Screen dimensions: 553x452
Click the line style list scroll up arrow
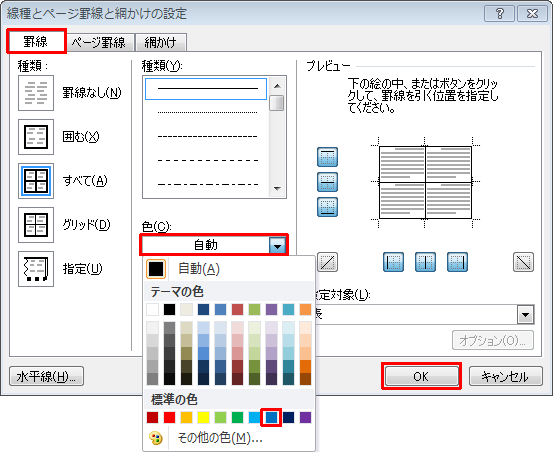point(277,86)
